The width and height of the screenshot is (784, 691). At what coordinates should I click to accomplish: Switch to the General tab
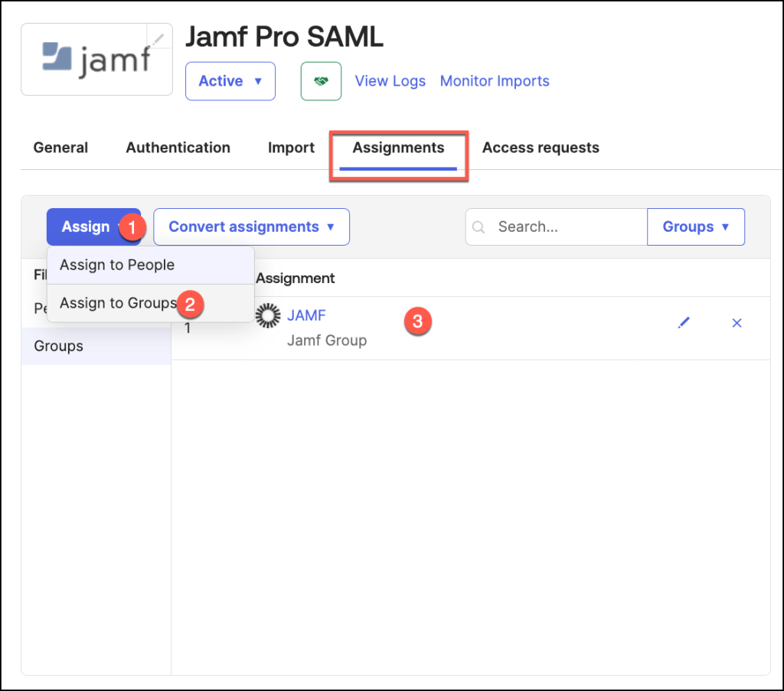tap(60, 148)
